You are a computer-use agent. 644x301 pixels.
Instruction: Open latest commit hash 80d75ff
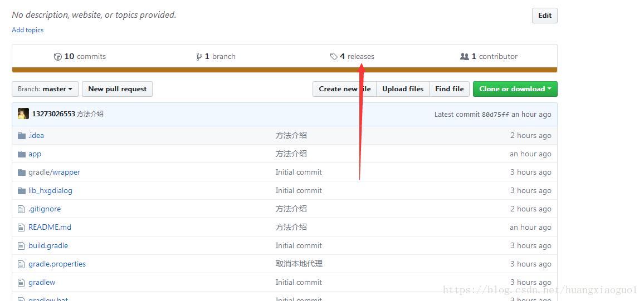pos(495,115)
